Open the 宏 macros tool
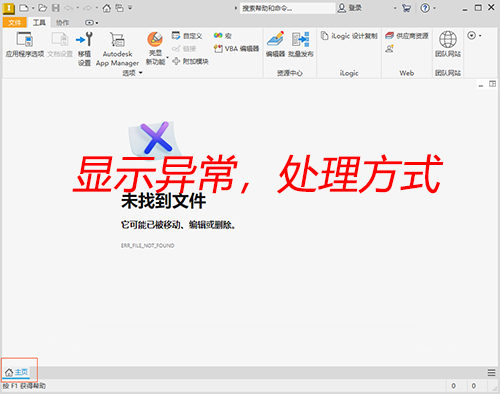Image resolution: width=500 pixels, height=394 pixels. pyautogui.click(x=223, y=36)
